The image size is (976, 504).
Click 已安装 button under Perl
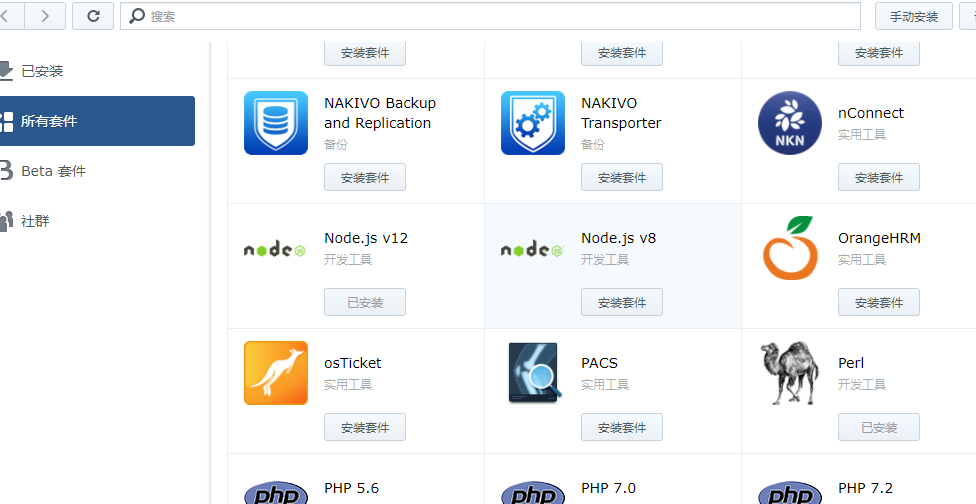tap(879, 427)
